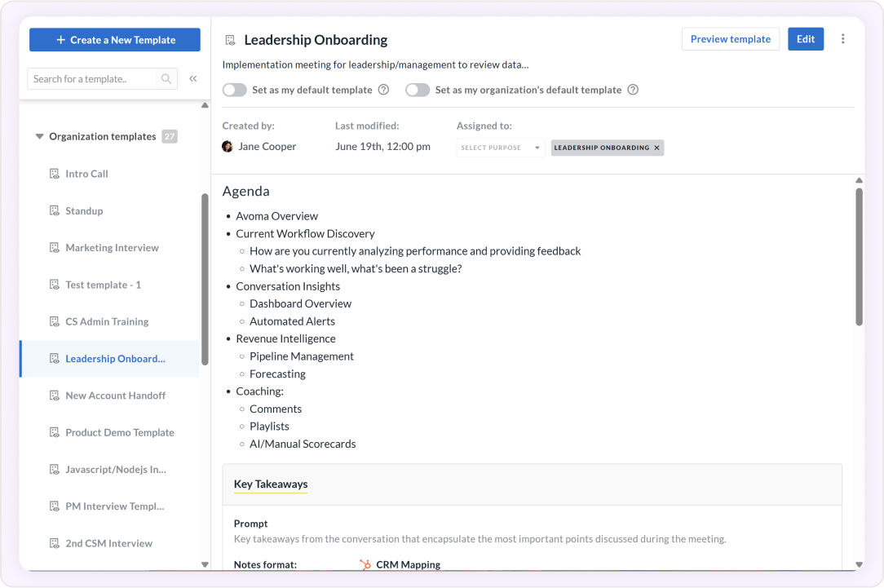
Task: Click help icon beside organization's default template
Action: point(633,90)
